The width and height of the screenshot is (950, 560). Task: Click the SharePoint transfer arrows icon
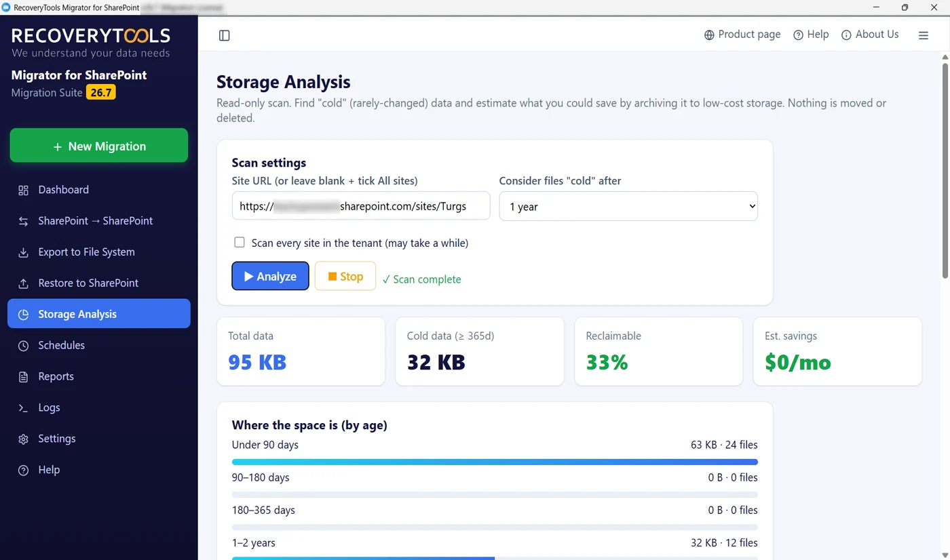24,222
